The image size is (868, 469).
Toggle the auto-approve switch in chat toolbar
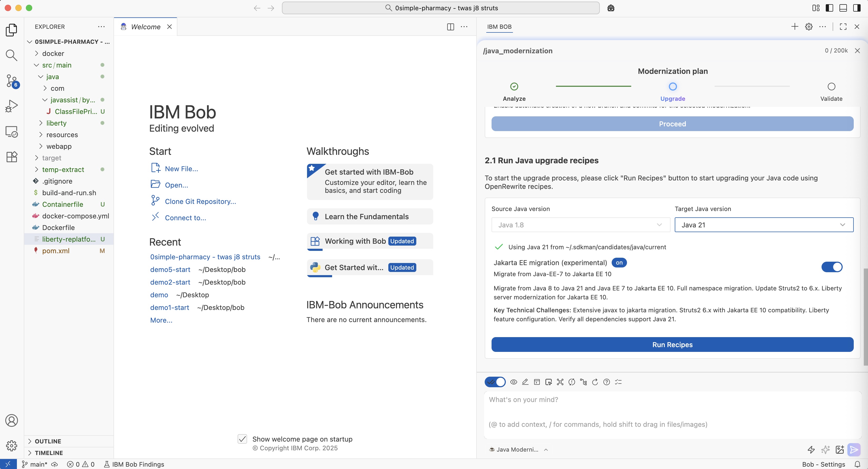pyautogui.click(x=495, y=382)
